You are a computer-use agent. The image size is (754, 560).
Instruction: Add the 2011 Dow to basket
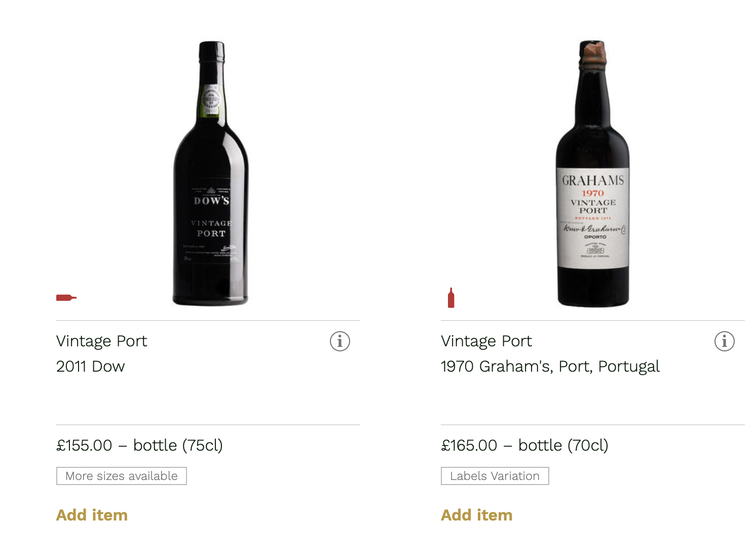pyautogui.click(x=92, y=515)
